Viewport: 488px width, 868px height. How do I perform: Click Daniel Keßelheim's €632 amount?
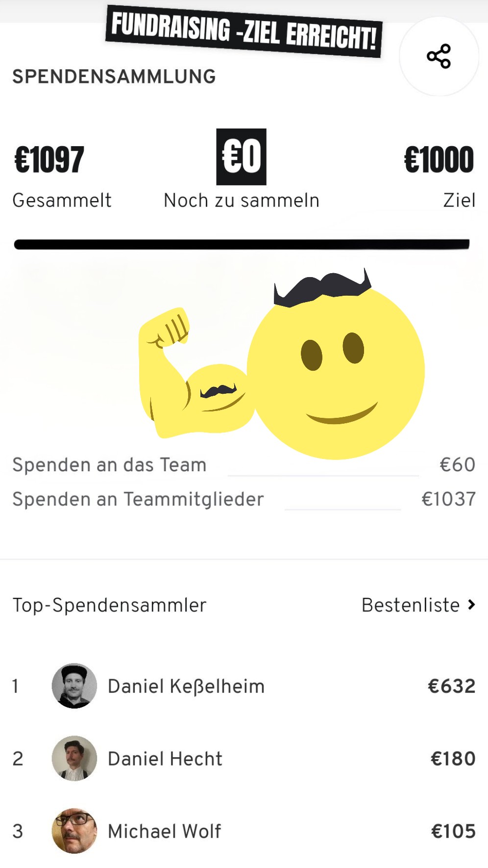point(451,686)
